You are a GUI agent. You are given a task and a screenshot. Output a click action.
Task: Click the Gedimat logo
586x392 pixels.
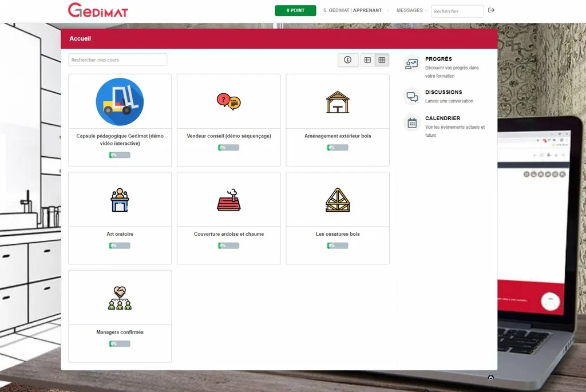(x=98, y=10)
